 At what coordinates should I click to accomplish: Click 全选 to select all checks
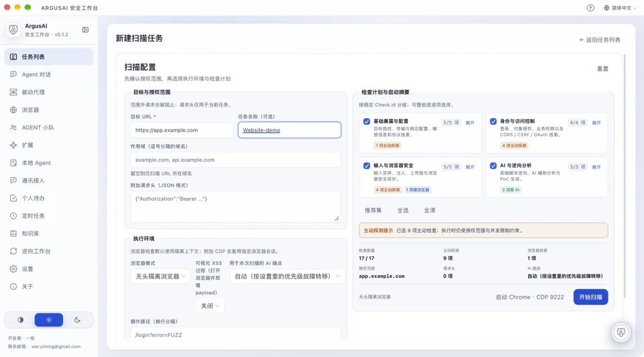(402, 210)
